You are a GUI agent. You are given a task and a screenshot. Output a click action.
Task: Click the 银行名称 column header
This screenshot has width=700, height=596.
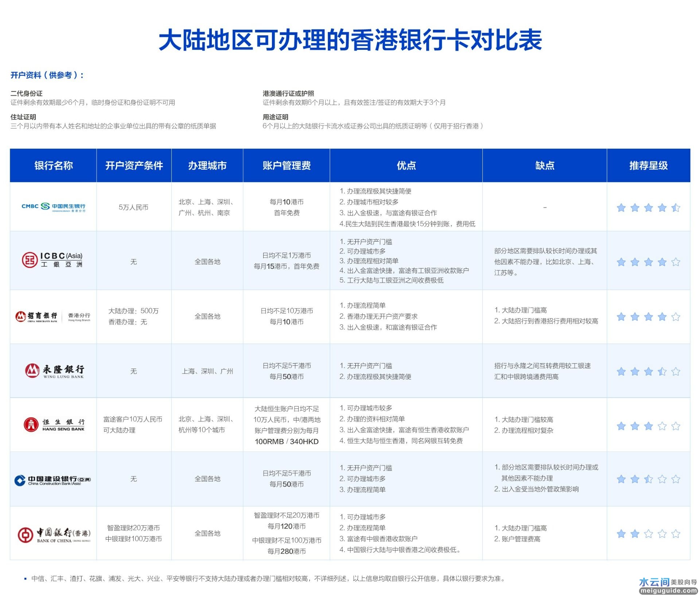(x=54, y=165)
